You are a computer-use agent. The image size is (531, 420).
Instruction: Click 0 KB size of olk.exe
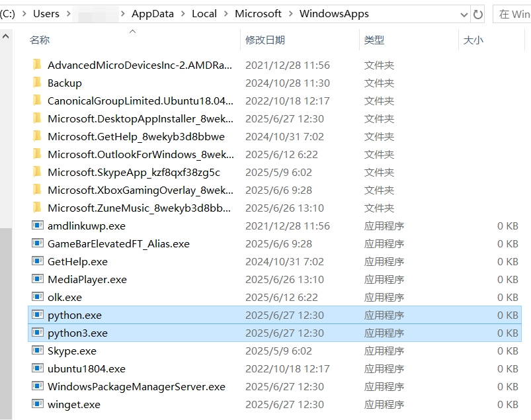coord(508,298)
